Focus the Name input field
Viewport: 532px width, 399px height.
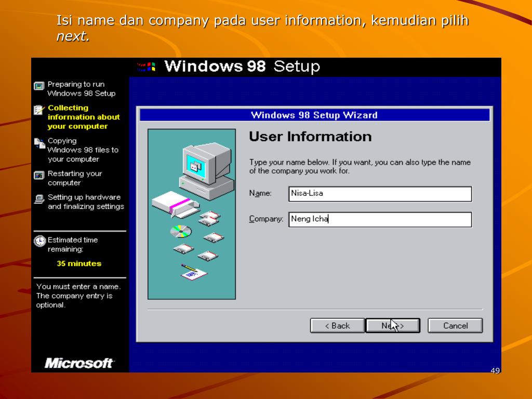tap(380, 194)
